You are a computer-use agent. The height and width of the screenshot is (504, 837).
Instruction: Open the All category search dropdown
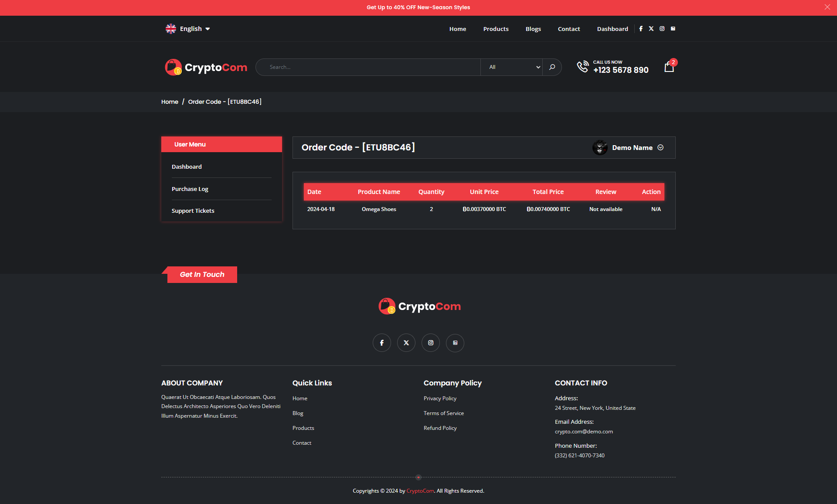pos(512,67)
